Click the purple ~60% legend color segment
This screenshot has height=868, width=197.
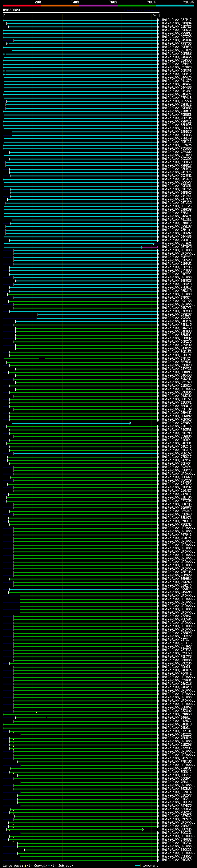pos(98,6)
